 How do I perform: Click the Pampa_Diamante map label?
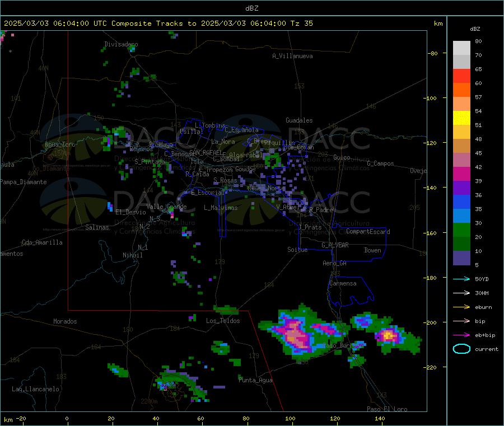[23, 182]
